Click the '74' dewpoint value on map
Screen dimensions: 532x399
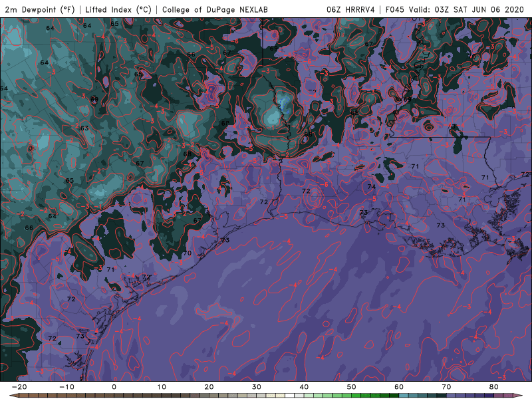click(372, 187)
